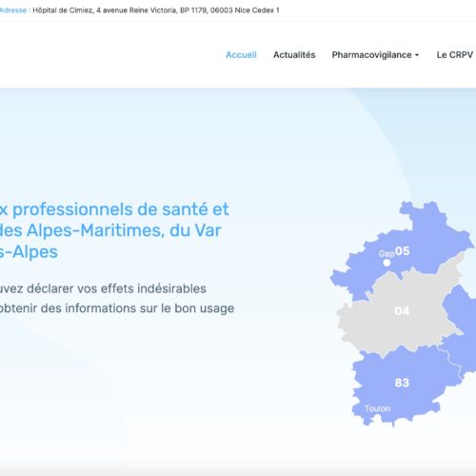
Task: Open the Actualités menu item
Action: [x=294, y=55]
